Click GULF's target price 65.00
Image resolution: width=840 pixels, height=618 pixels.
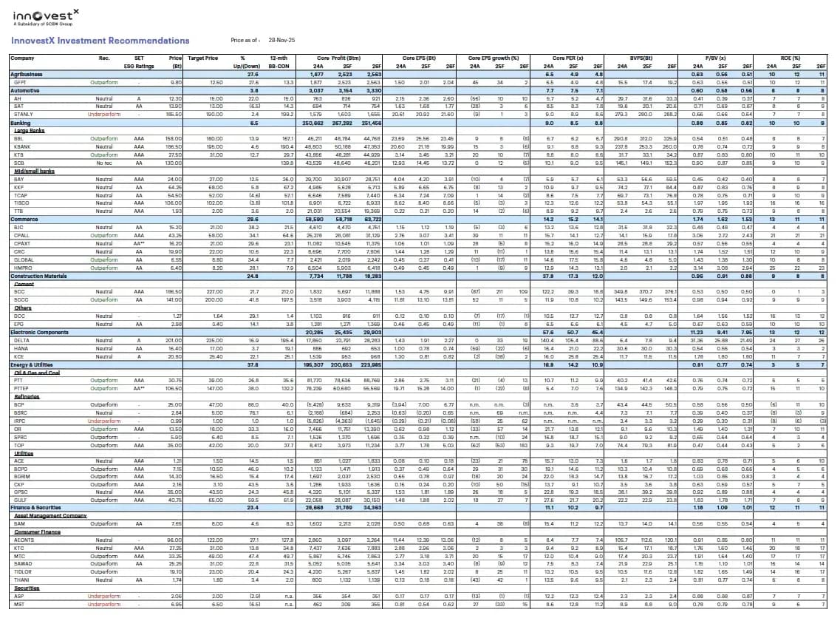tap(216, 500)
